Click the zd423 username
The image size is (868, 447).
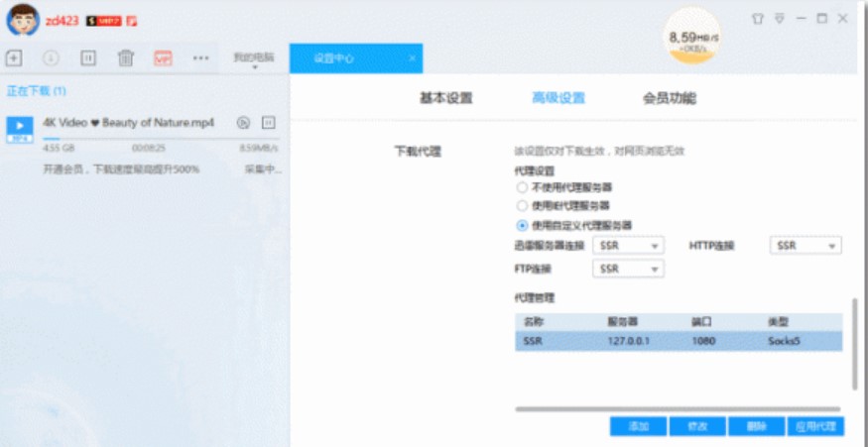pyautogui.click(x=62, y=22)
